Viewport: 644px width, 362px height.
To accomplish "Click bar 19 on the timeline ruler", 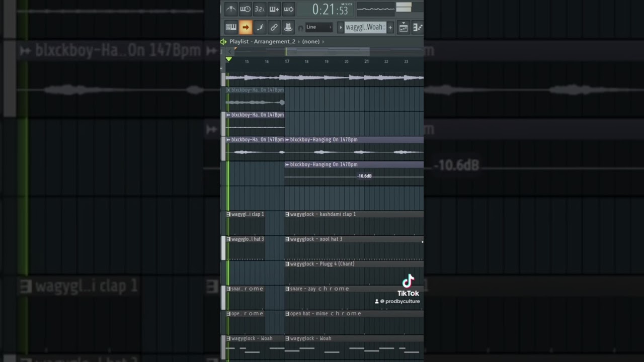I will [x=327, y=61].
